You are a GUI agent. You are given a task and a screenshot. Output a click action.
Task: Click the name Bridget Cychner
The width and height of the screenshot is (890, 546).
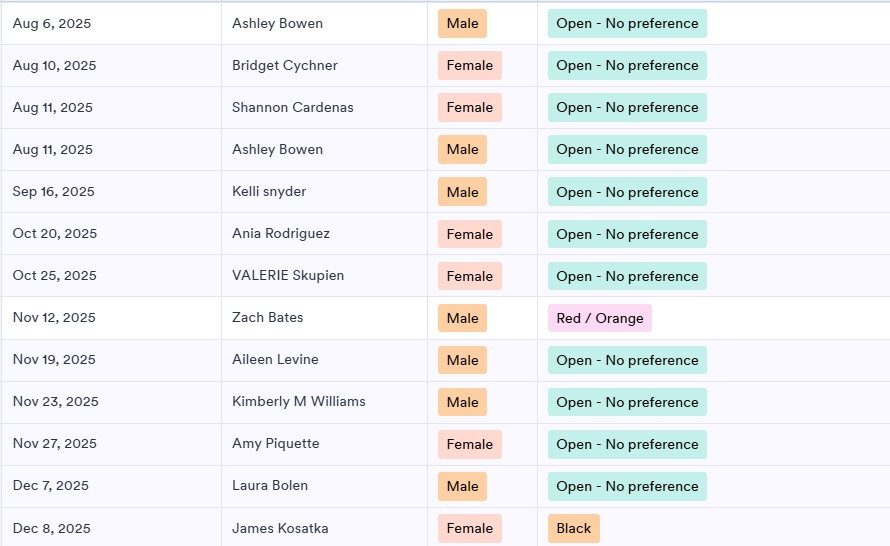284,66
